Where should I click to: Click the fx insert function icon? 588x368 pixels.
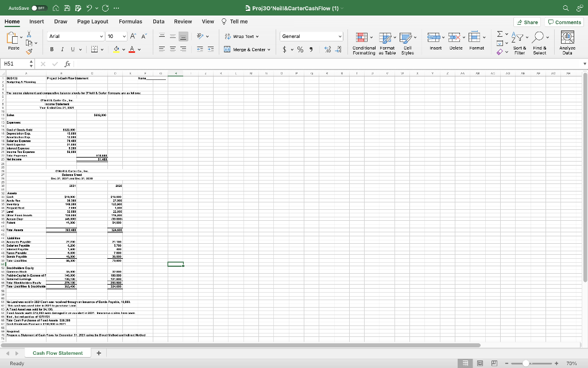click(x=68, y=64)
